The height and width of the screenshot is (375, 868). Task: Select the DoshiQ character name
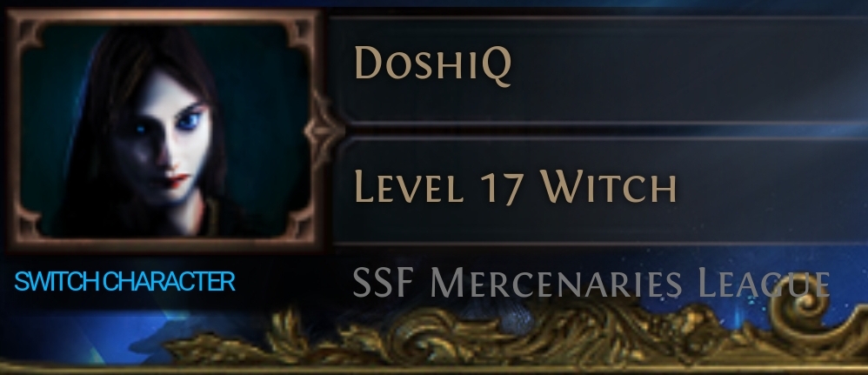(x=432, y=65)
